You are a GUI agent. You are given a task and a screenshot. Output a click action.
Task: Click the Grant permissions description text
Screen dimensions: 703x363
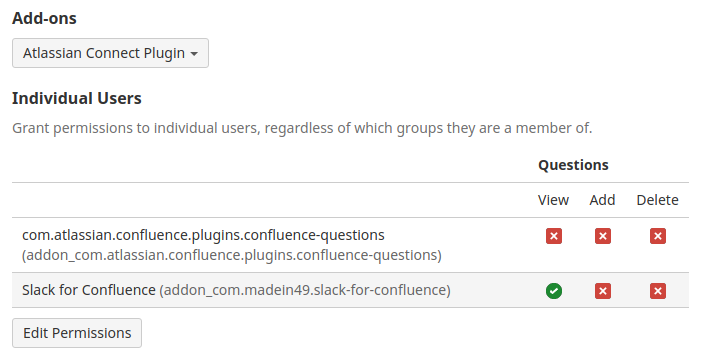click(302, 128)
